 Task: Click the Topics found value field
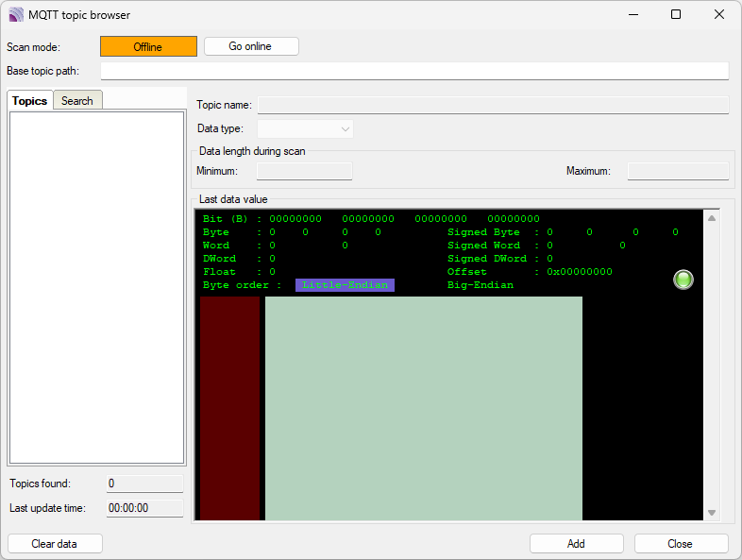pyautogui.click(x=144, y=484)
